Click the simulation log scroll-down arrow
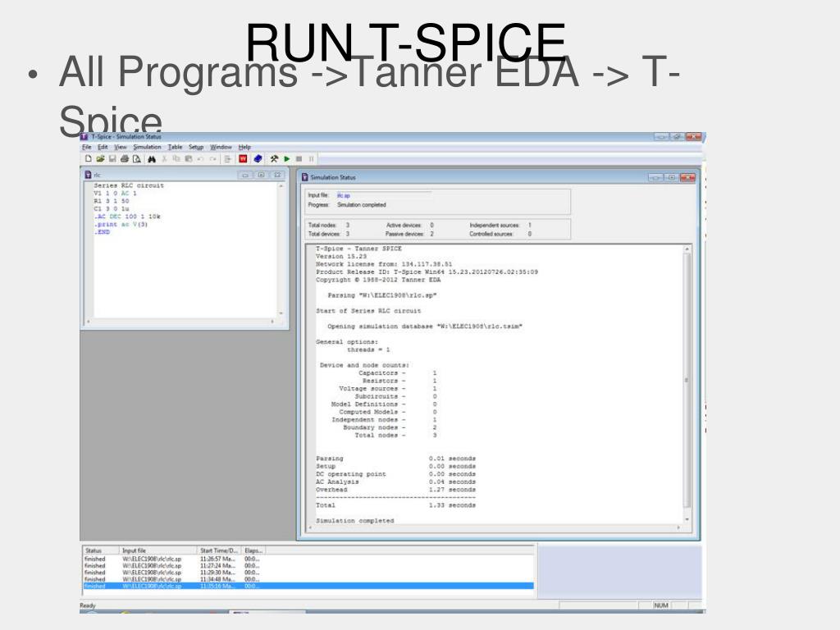The width and height of the screenshot is (840, 630). tap(687, 519)
